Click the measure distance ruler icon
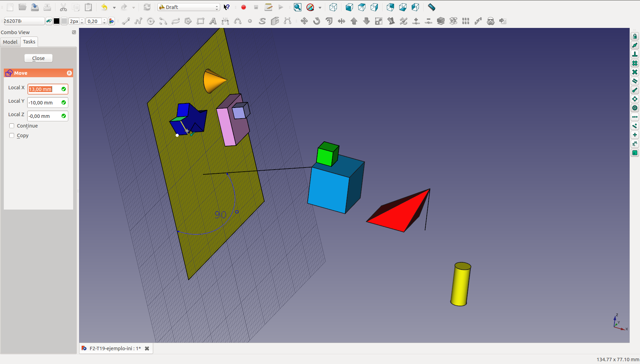640x364 pixels. click(431, 7)
